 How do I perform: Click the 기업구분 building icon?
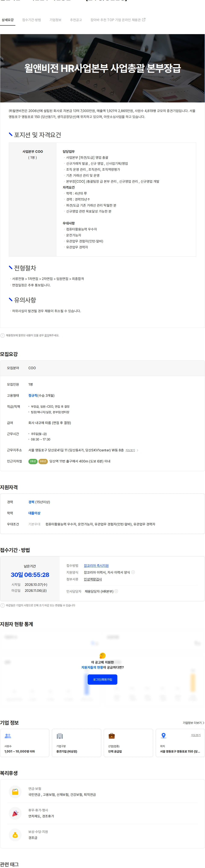tap(60, 736)
